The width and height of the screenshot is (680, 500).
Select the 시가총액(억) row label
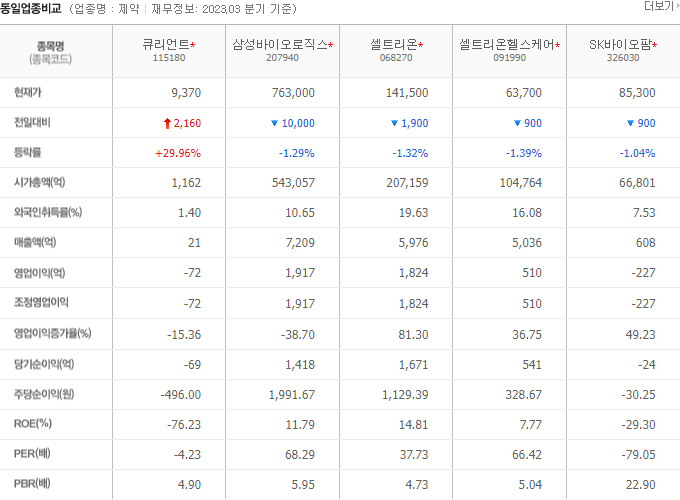pyautogui.click(x=39, y=182)
